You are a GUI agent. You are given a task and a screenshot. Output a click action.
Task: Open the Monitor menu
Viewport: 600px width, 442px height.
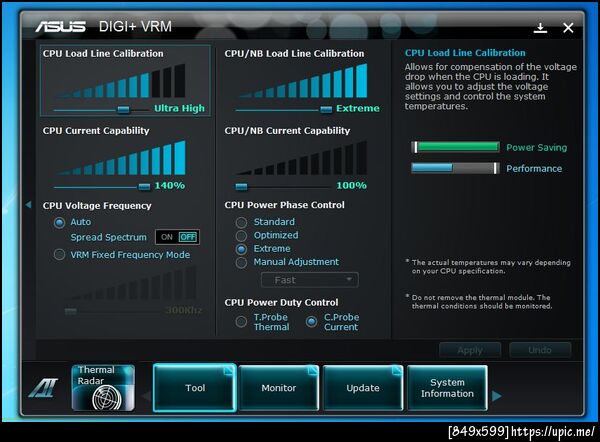pyautogui.click(x=279, y=388)
